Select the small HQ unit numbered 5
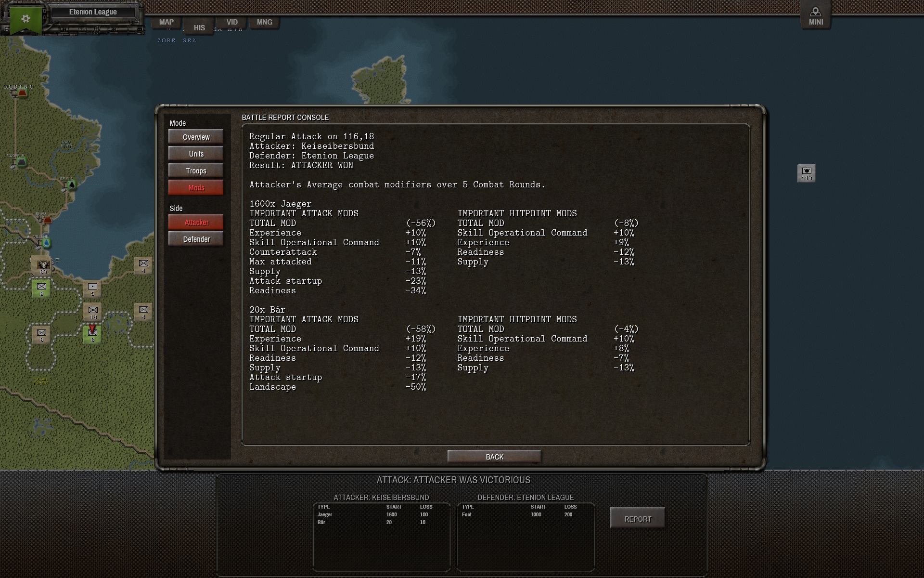 coord(91,289)
